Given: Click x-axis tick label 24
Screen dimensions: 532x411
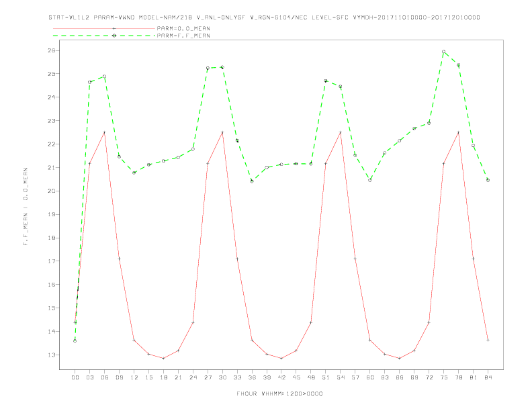Looking at the screenshot, I should click(x=193, y=377).
